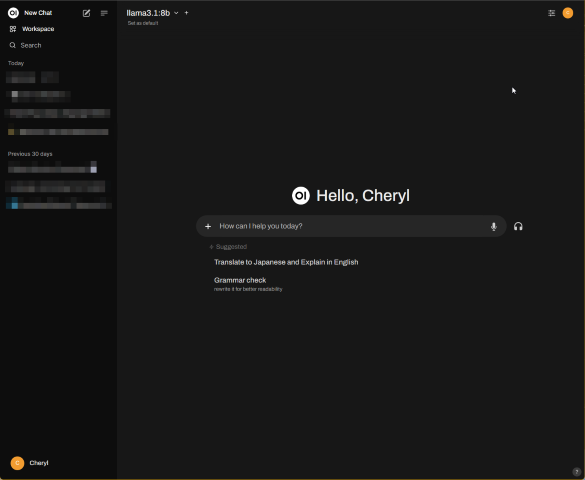Image resolution: width=585 pixels, height=480 pixels.
Task: Add another model with plus icon
Action: click(x=187, y=13)
